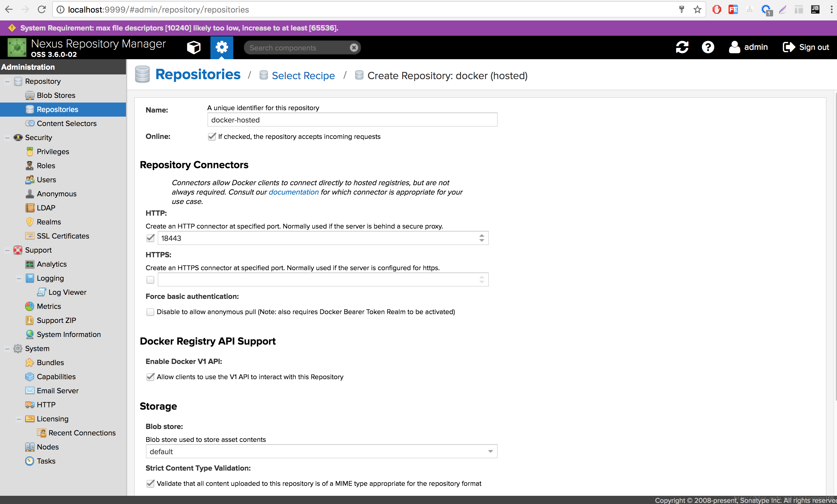
Task: Click the admin username
Action: click(756, 47)
